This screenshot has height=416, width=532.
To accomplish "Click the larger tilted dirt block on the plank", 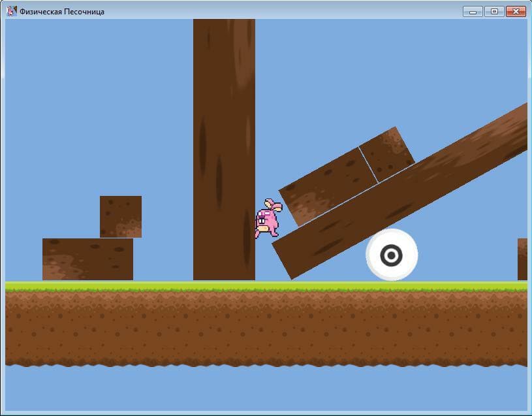I will (x=328, y=187).
